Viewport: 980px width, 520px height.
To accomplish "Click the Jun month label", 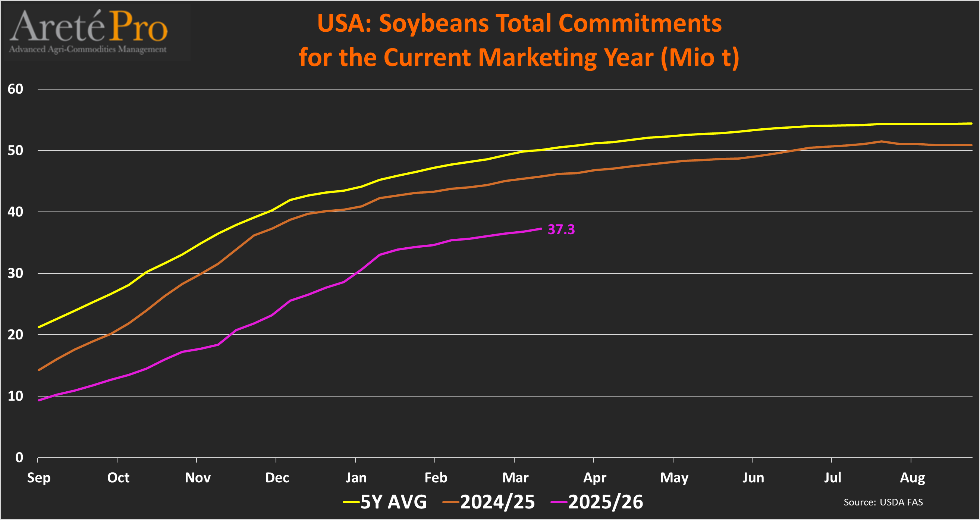I will coord(753,478).
